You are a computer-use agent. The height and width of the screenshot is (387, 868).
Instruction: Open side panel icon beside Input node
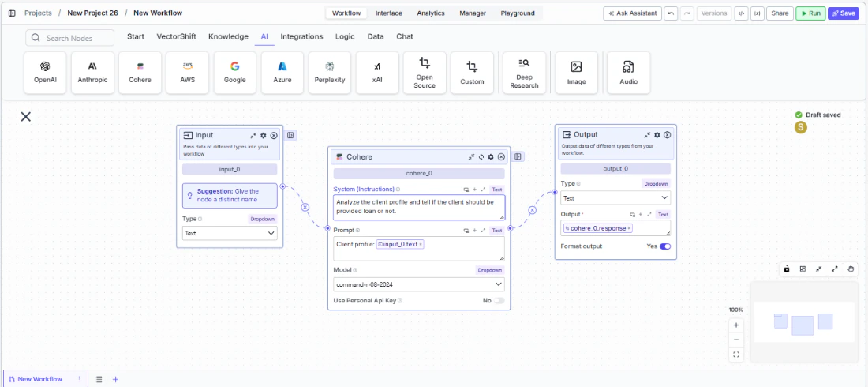(291, 135)
